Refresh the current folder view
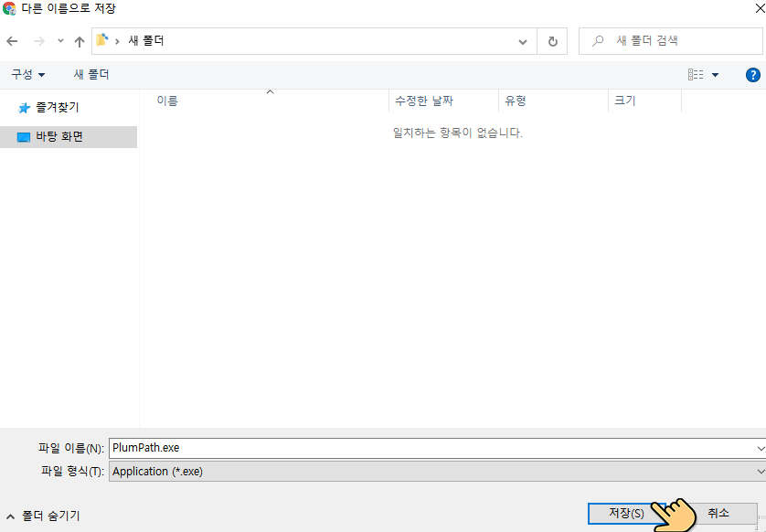 (552, 41)
